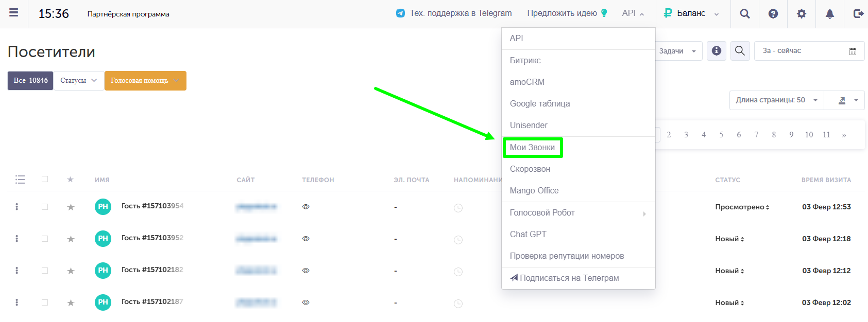868x322 pixels.
Task: Click reminder clock for Гость #157103952
Action: [458, 240]
